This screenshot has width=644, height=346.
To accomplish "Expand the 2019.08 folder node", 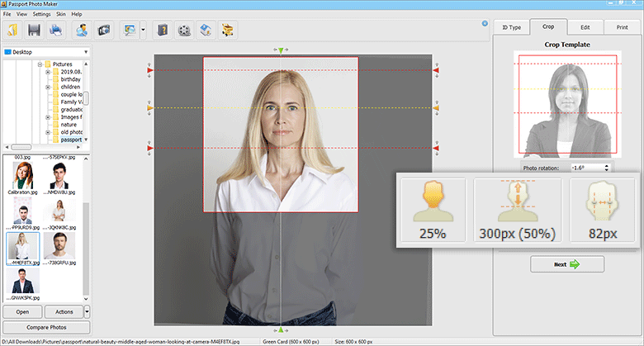I will [48, 72].
